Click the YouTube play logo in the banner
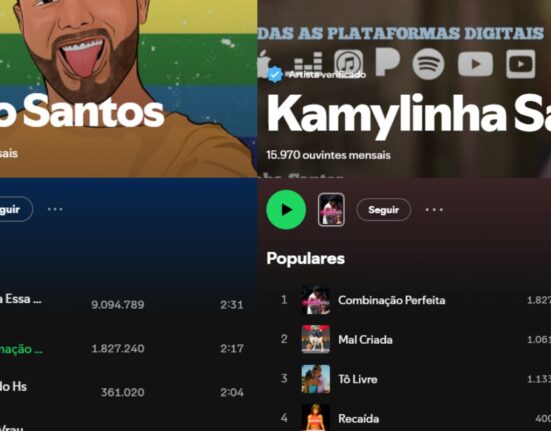 coord(475,64)
